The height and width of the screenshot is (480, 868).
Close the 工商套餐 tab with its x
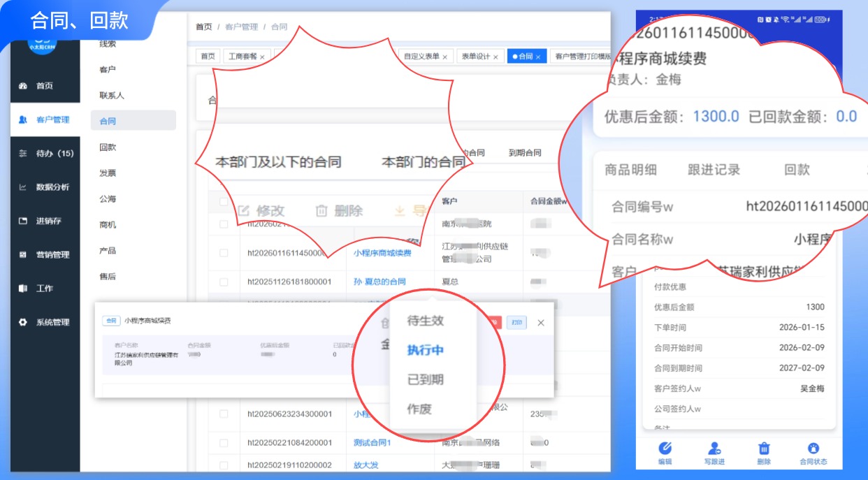click(x=262, y=57)
